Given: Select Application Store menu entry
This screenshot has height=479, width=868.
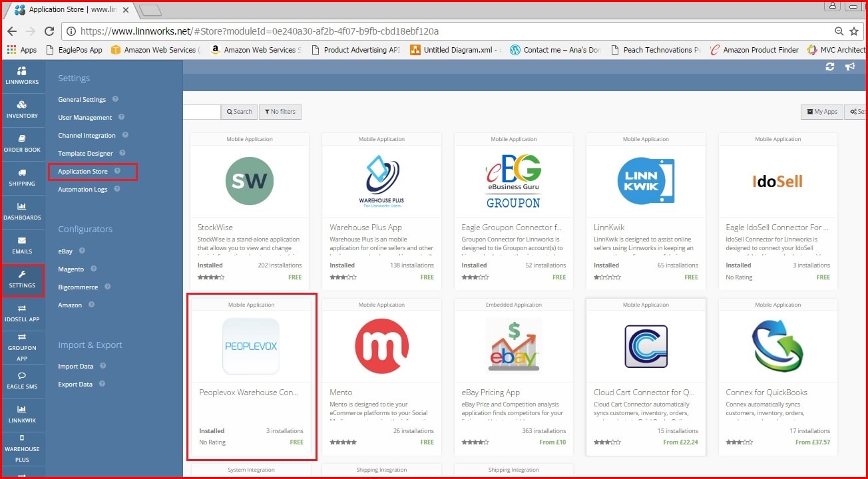Looking at the screenshot, I should [x=83, y=172].
